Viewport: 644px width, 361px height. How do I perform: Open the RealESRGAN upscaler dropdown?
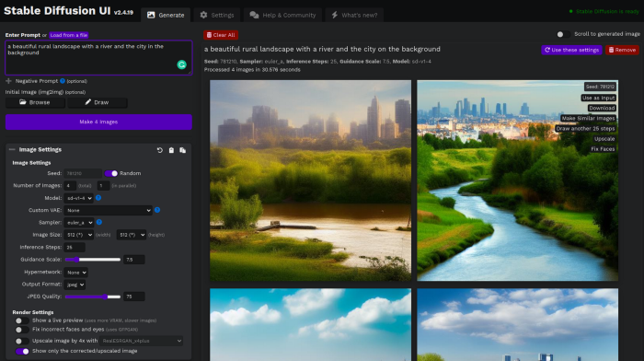coord(142,341)
